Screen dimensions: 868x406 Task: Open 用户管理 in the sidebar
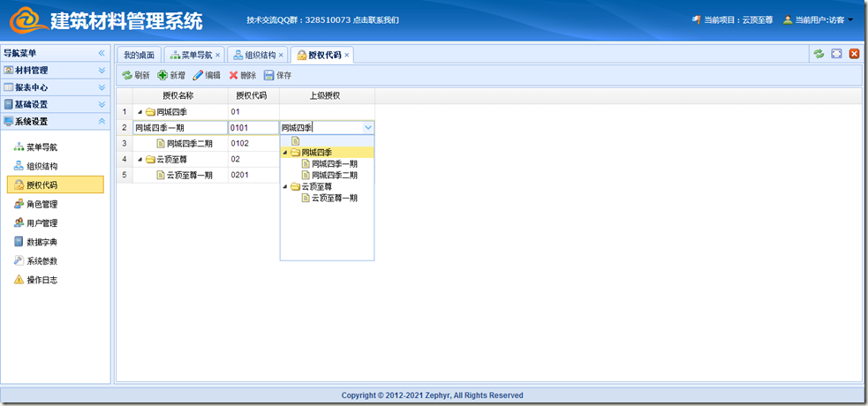click(42, 223)
